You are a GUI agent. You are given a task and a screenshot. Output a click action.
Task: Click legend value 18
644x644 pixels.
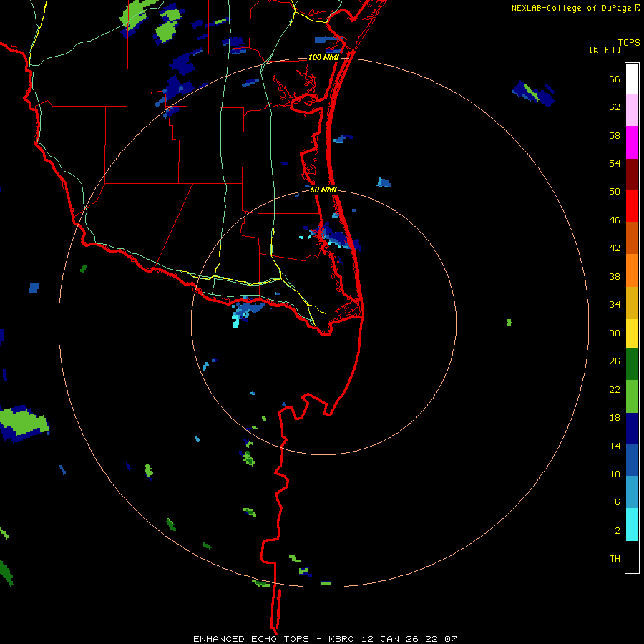point(615,418)
